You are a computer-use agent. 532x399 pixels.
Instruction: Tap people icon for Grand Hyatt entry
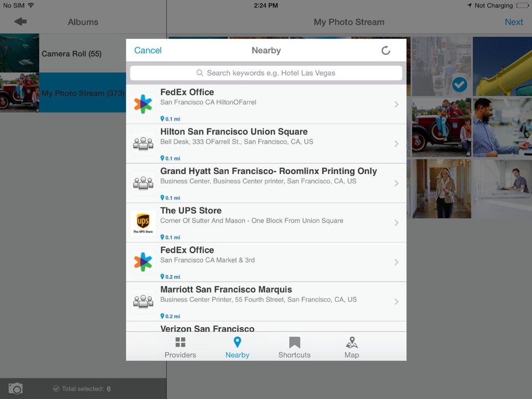[x=143, y=183]
